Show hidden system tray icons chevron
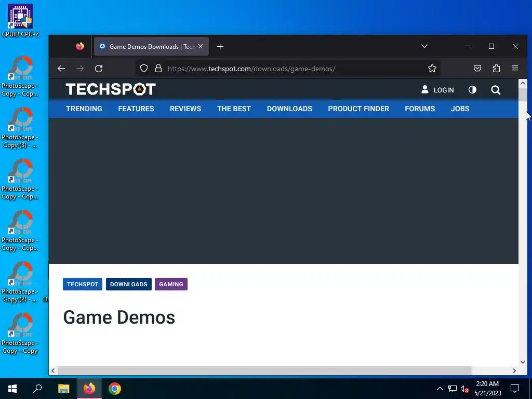 [440, 389]
